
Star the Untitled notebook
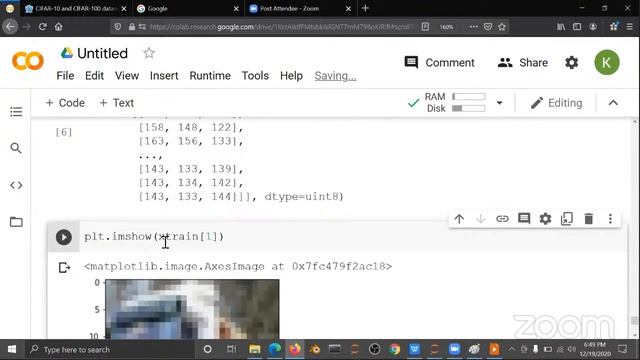click(x=149, y=53)
